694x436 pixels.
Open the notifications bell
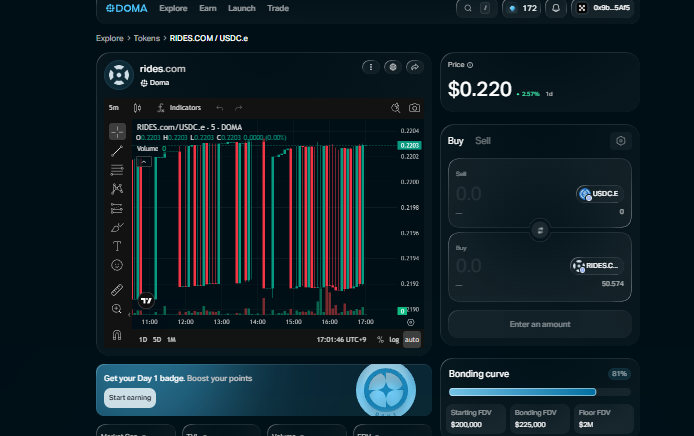coord(556,8)
